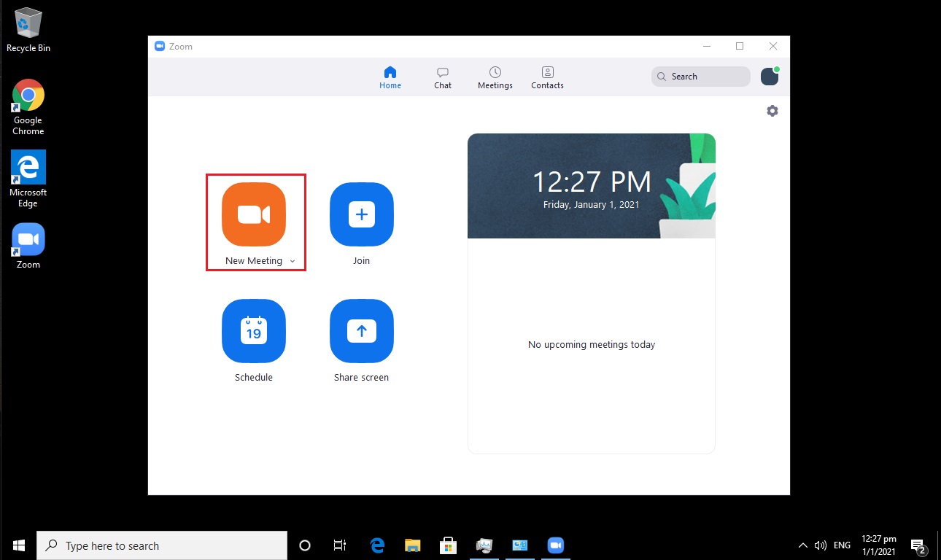
Task: Open the Schedule calendar icon
Action: click(x=254, y=331)
